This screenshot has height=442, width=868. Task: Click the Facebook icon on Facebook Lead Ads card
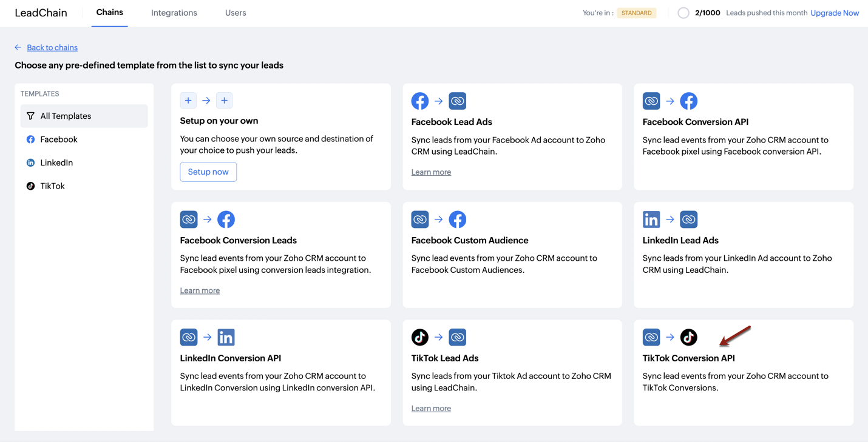tap(419, 101)
